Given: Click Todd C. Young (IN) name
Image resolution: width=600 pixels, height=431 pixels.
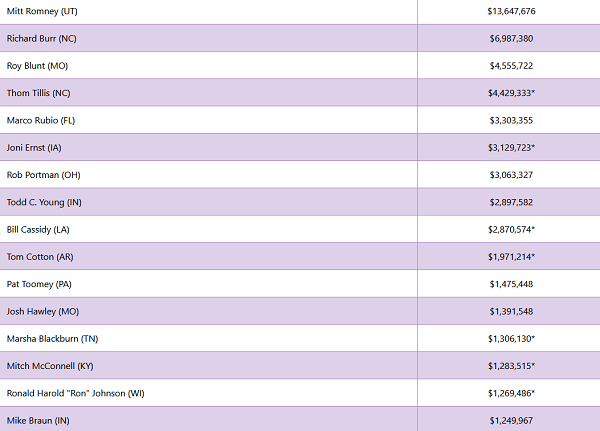Looking at the screenshot, I should (x=44, y=202).
